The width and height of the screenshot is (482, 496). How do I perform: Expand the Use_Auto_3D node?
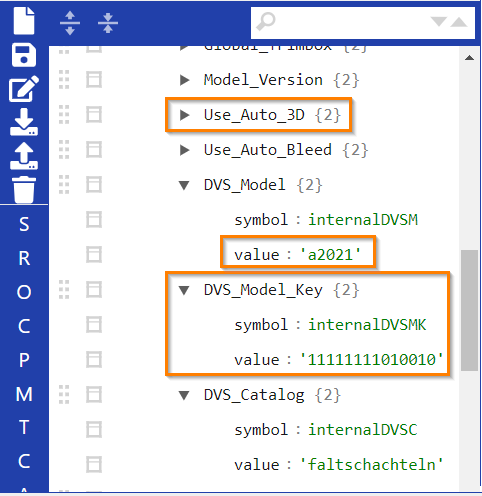pos(184,115)
